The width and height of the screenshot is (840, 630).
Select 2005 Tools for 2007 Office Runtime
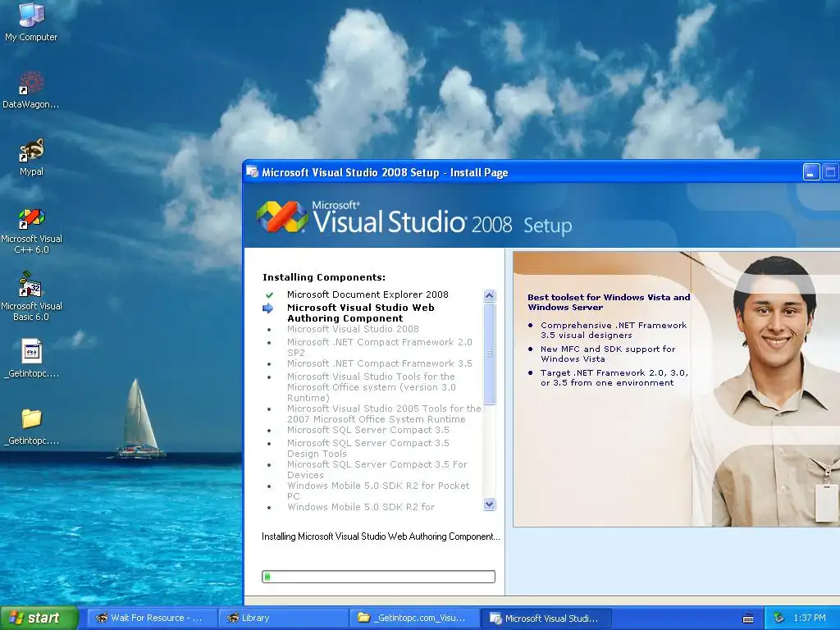(x=384, y=413)
